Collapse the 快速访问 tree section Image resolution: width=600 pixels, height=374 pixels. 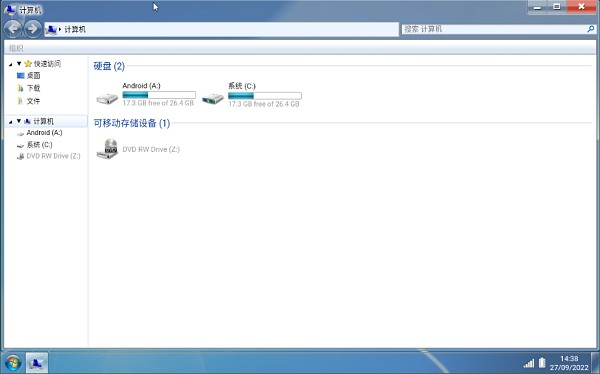19,64
